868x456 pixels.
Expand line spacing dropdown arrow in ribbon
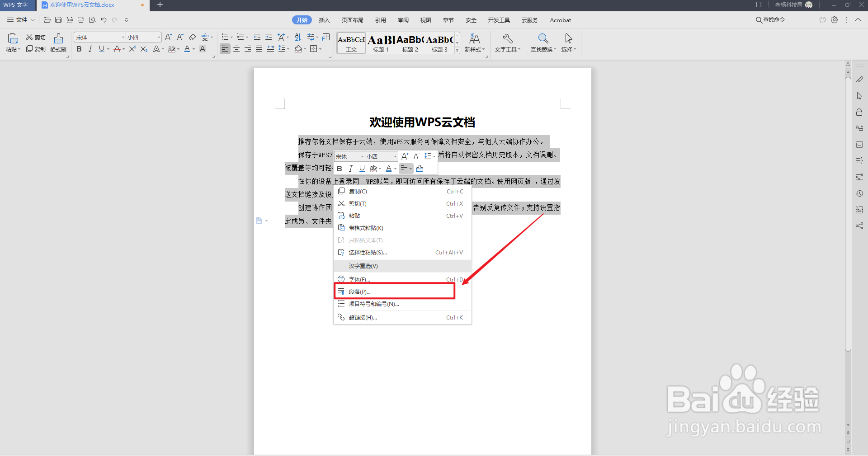[x=288, y=49]
